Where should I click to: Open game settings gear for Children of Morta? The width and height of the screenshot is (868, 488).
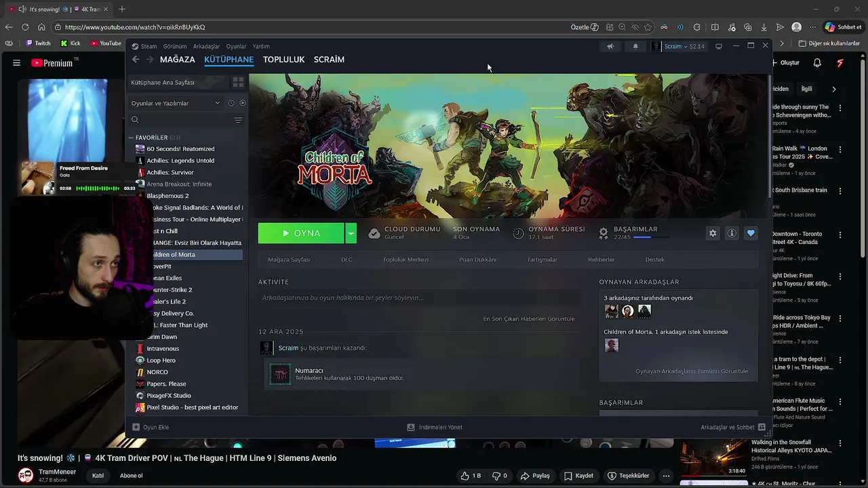click(x=713, y=233)
